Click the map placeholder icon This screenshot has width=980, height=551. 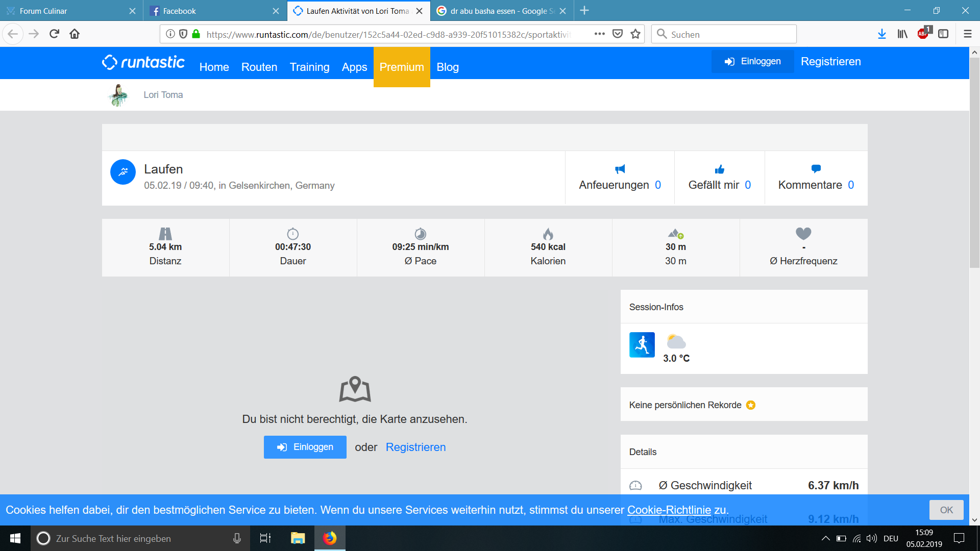[355, 390]
